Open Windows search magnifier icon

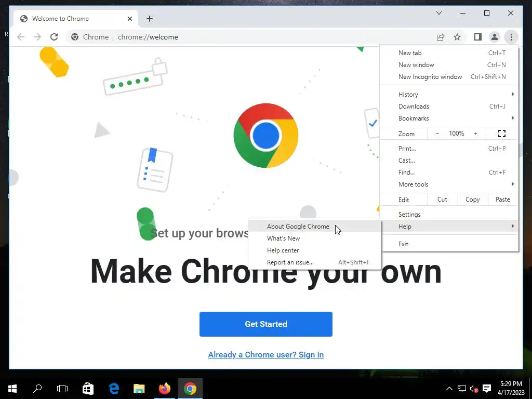(37, 389)
